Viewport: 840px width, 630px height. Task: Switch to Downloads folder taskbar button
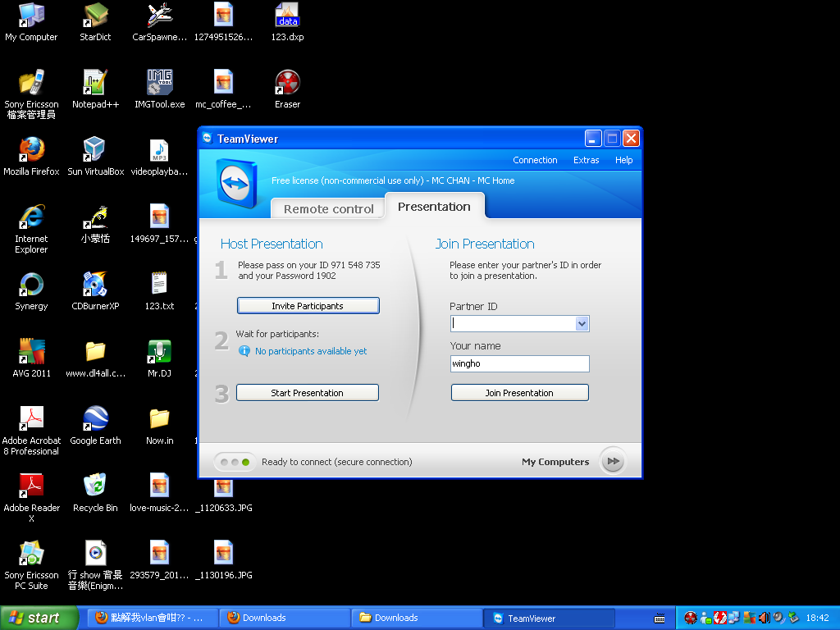click(x=417, y=619)
